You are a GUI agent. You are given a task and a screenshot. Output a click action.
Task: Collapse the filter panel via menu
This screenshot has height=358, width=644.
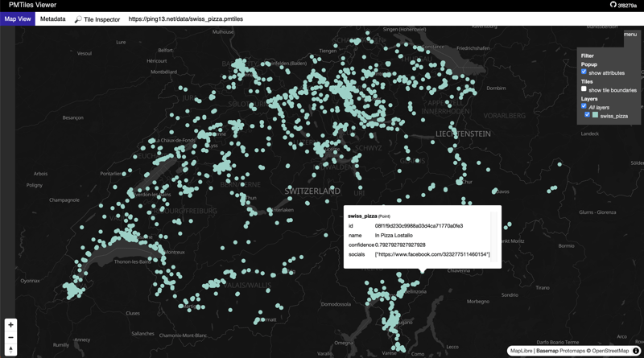pos(630,35)
